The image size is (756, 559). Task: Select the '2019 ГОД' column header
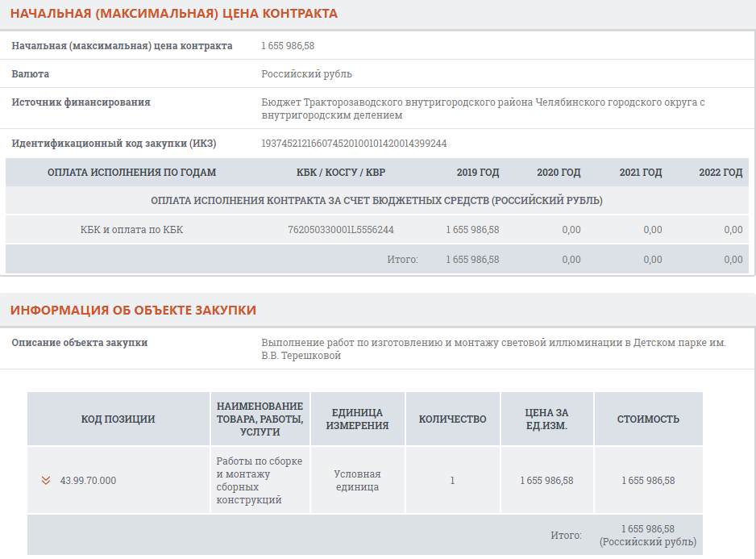(478, 173)
